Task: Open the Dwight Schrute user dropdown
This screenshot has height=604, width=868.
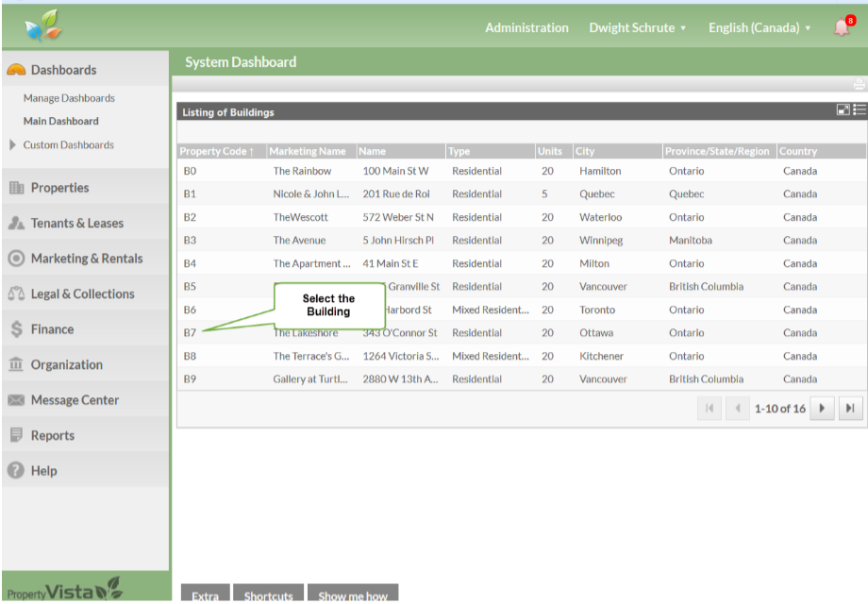Action: pos(638,27)
